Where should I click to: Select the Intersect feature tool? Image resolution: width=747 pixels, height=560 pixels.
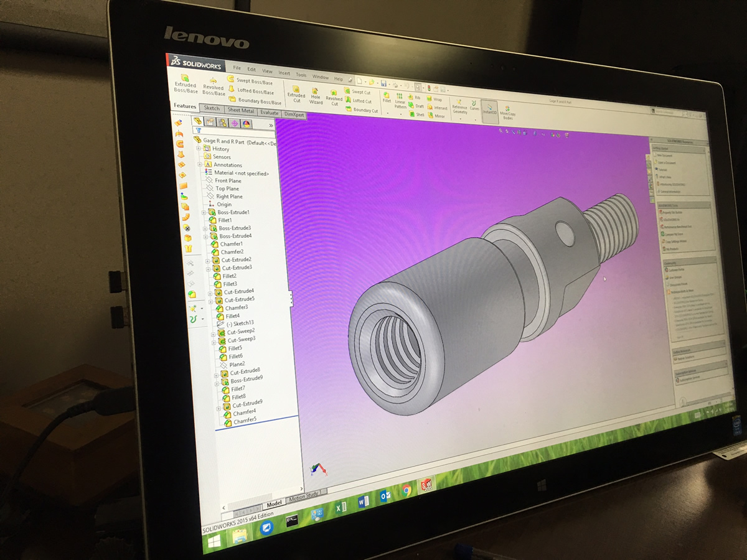pos(437,108)
